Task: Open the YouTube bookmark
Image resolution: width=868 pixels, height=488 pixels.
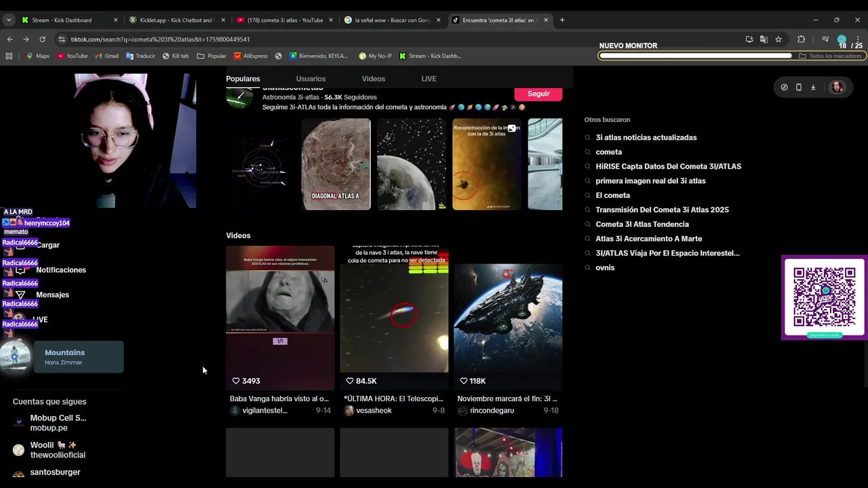Action: click(72, 56)
